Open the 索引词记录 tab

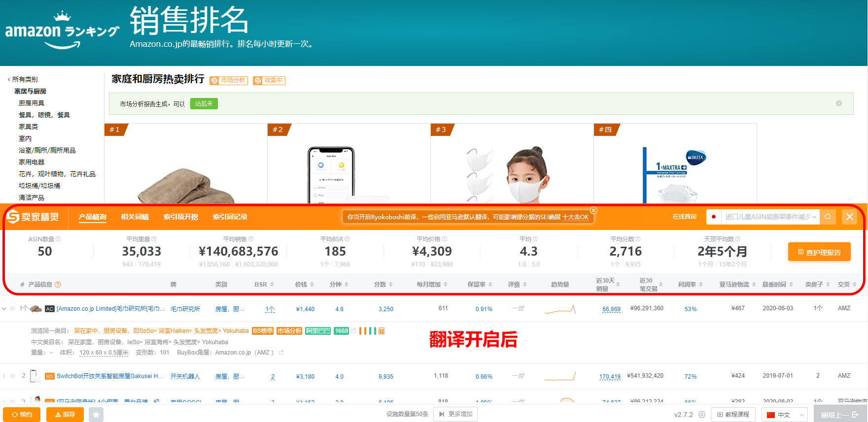pyautogui.click(x=230, y=217)
